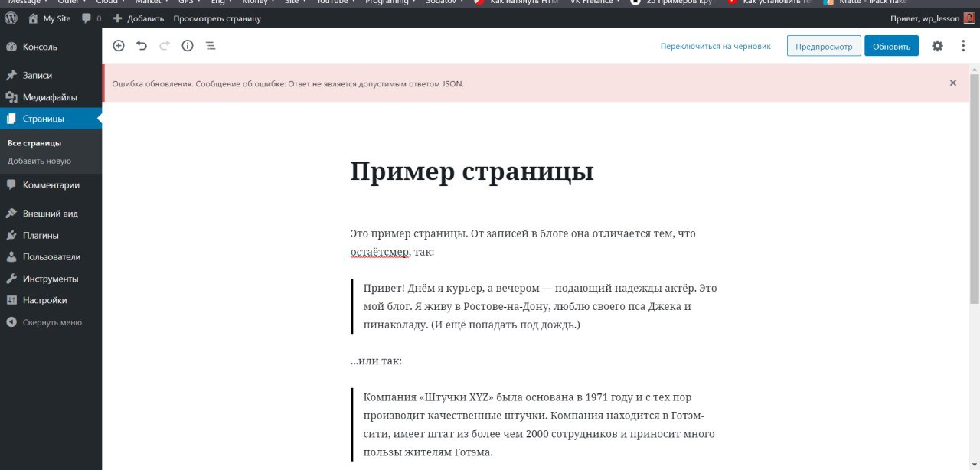Click Переключиться на черновик

[715, 46]
